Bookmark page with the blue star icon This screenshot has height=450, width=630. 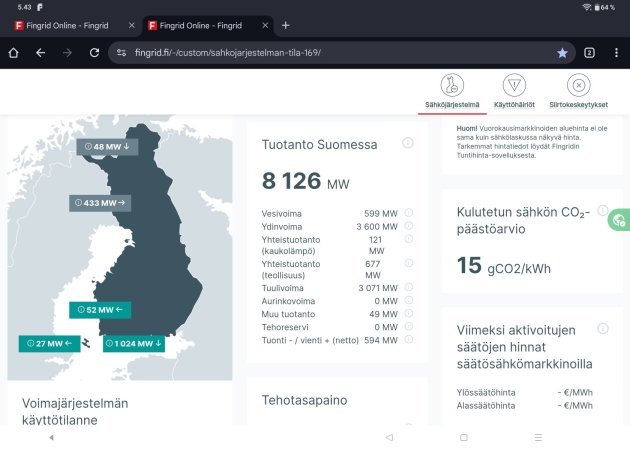tap(562, 53)
